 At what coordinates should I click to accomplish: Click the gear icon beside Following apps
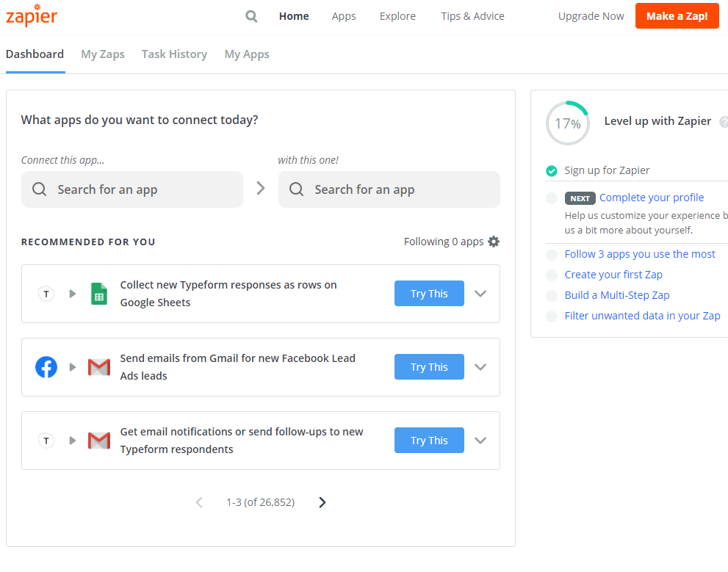(x=494, y=242)
